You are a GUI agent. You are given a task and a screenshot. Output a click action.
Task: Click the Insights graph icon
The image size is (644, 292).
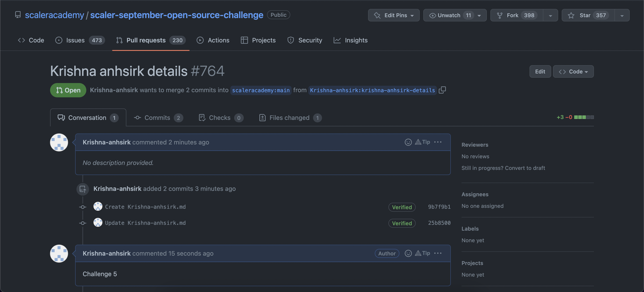click(337, 40)
